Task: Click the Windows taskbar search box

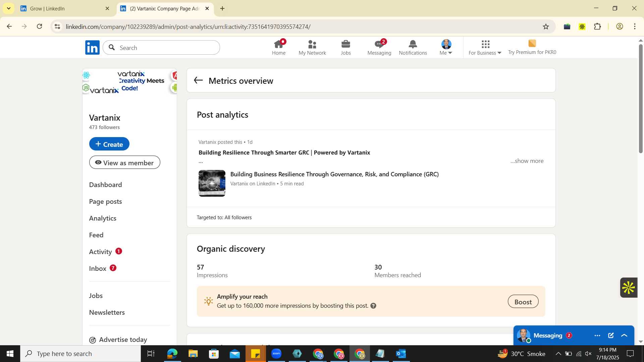Action: (x=80, y=354)
